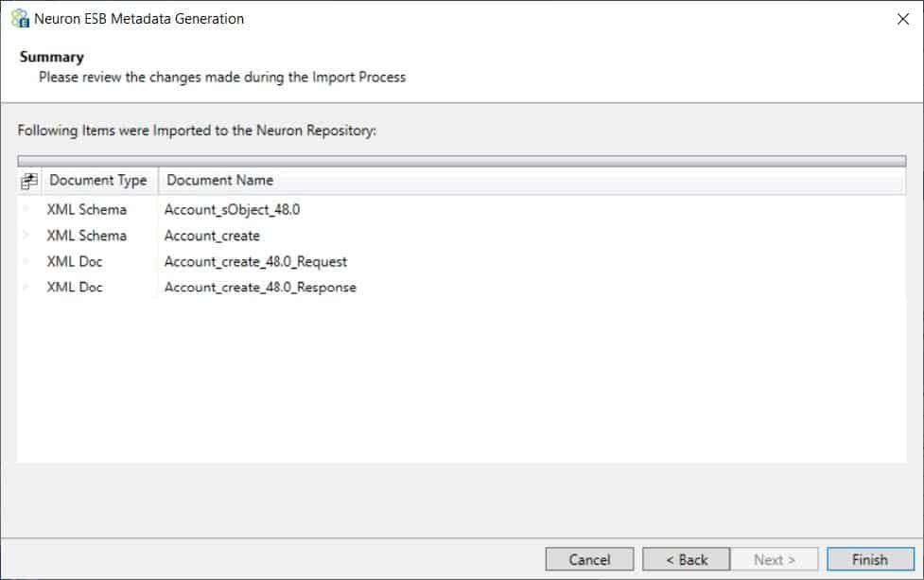Viewport: 924px width, 580px height.
Task: Click the group-by panel bar above grid
Action: point(462,161)
